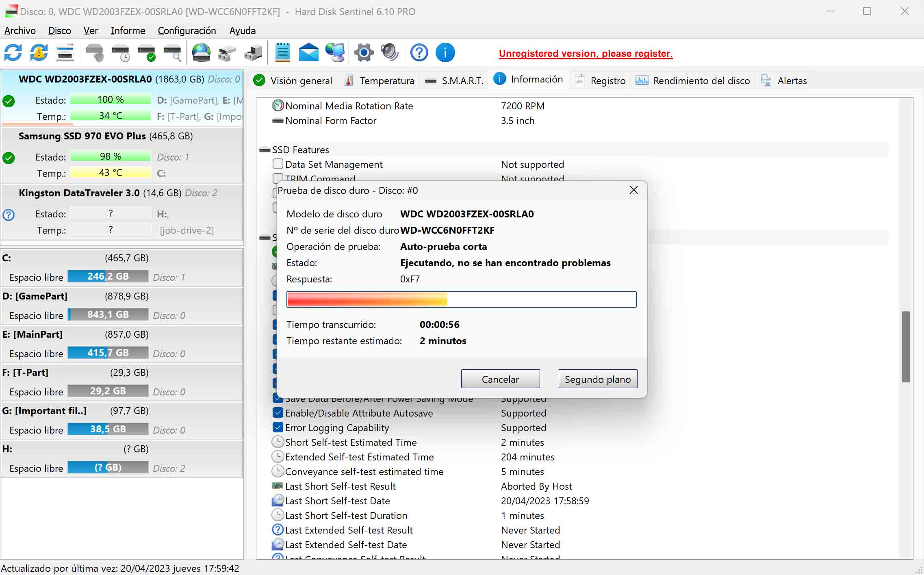Click the Segundo plano button
This screenshot has height=575, width=924.
point(598,379)
